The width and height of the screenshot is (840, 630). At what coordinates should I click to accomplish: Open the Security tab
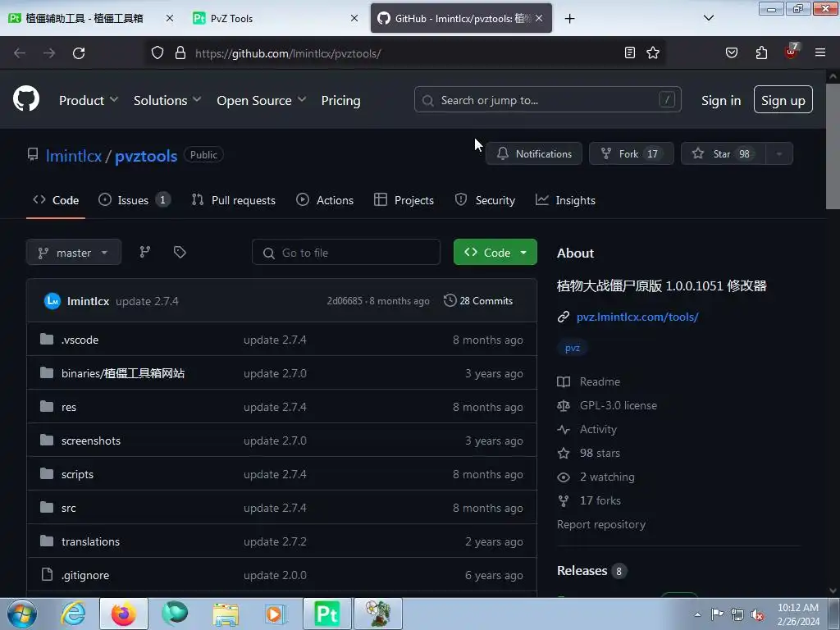click(485, 200)
